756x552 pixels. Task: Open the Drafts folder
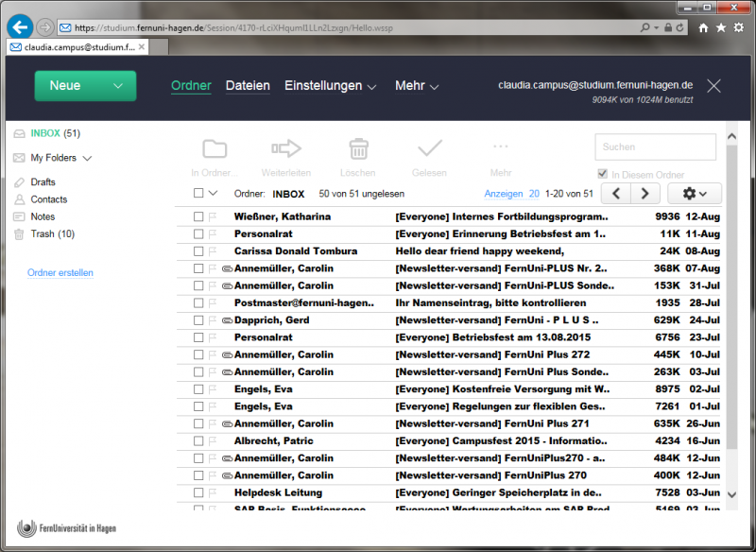[x=43, y=182]
